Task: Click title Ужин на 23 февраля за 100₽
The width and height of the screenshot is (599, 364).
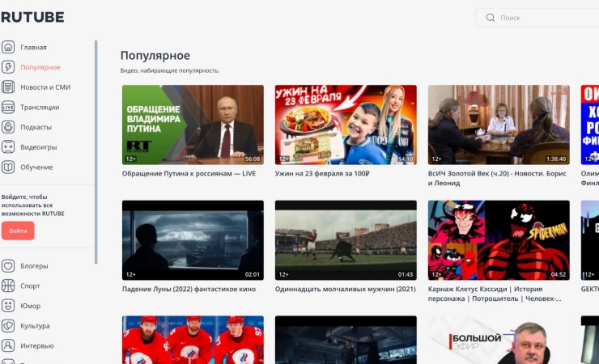Action: pos(322,174)
